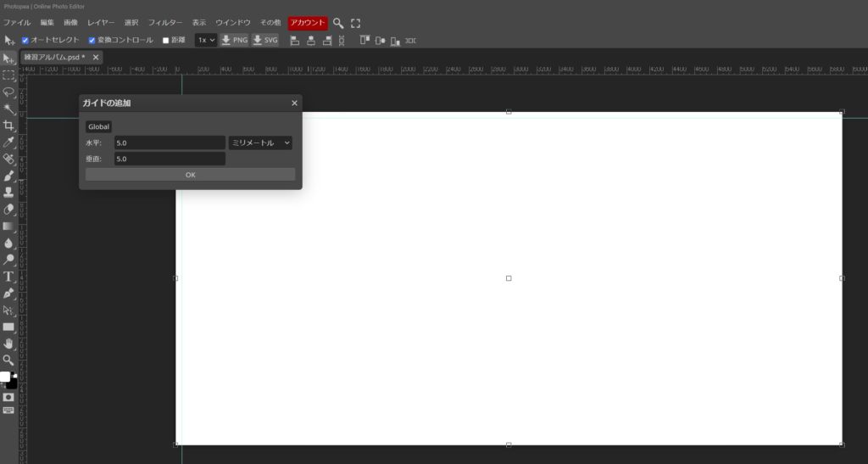
Task: Select the Hand tool
Action: point(8,344)
